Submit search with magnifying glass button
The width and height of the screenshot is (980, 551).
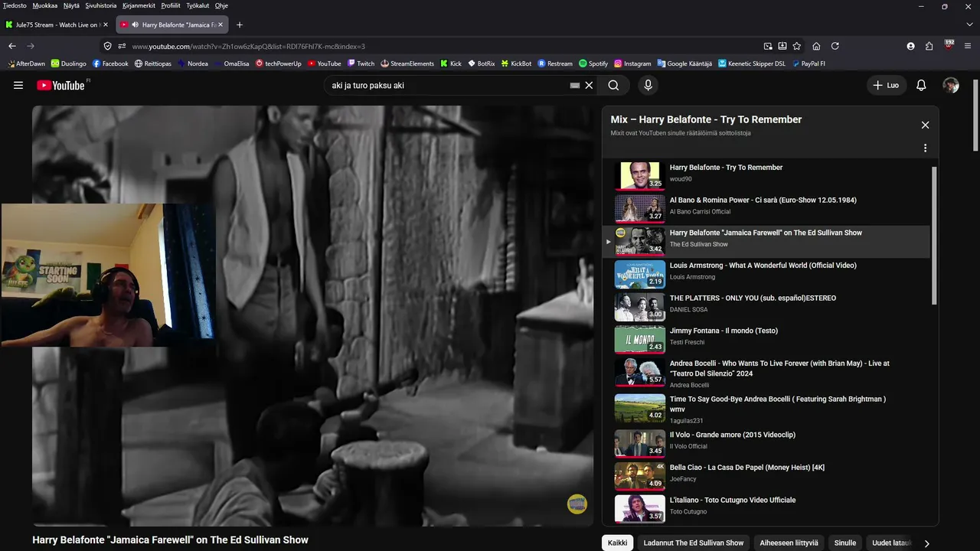pyautogui.click(x=613, y=86)
